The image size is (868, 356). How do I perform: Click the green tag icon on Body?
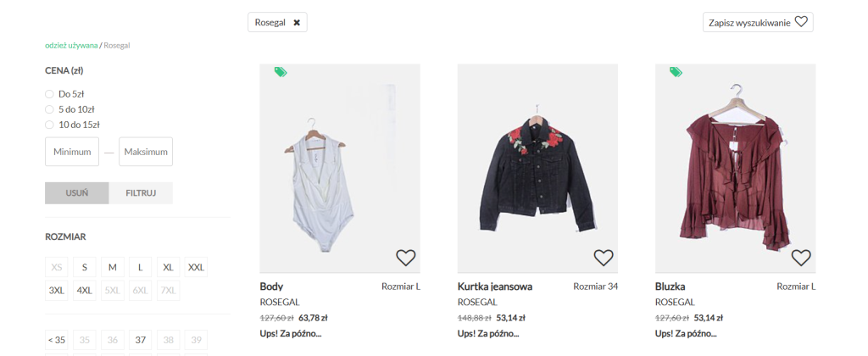(x=281, y=72)
